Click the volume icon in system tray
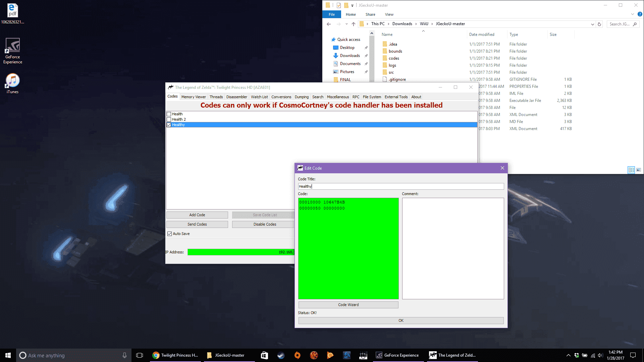644x362 pixels. pyautogui.click(x=600, y=355)
